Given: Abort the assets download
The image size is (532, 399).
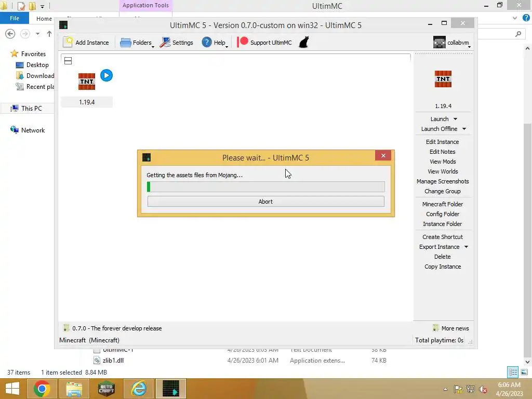Looking at the screenshot, I should (265, 202).
